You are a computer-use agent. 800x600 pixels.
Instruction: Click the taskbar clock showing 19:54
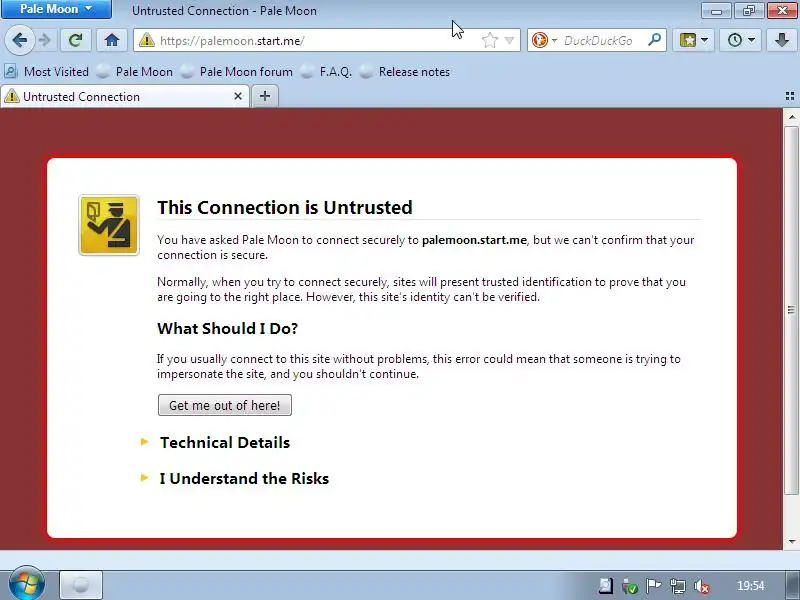pyautogui.click(x=751, y=586)
